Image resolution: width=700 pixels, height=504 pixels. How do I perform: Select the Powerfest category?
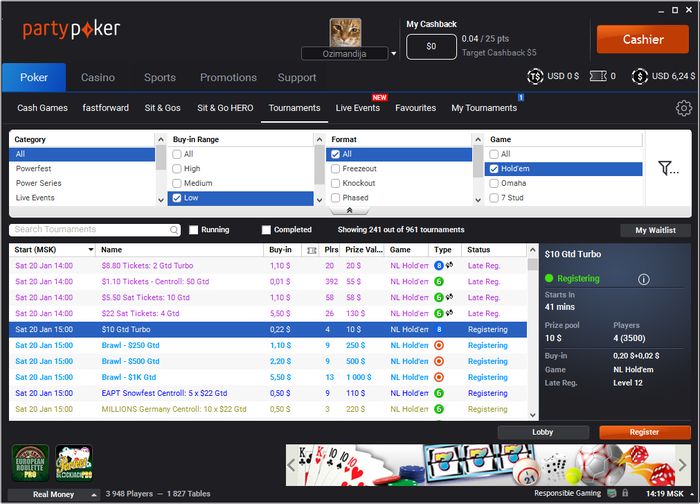pos(82,169)
